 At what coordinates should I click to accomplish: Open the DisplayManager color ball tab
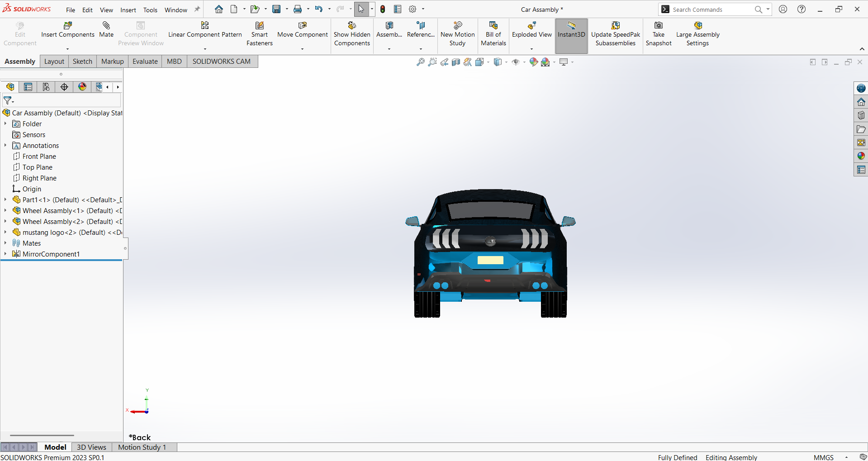[x=82, y=87]
